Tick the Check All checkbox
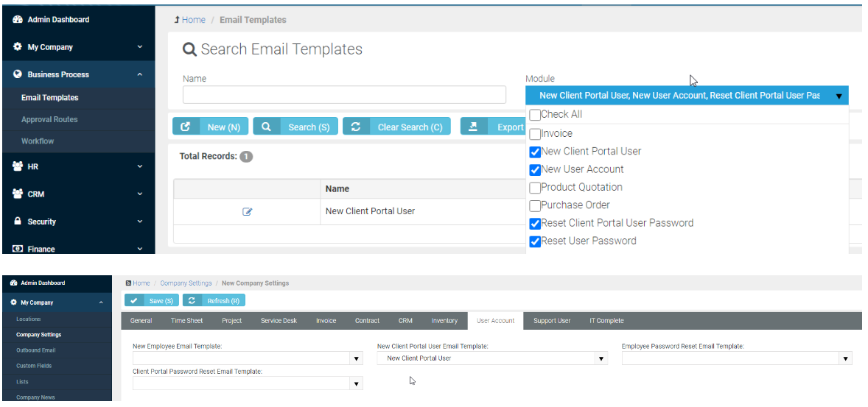868x407 pixels. pos(535,115)
